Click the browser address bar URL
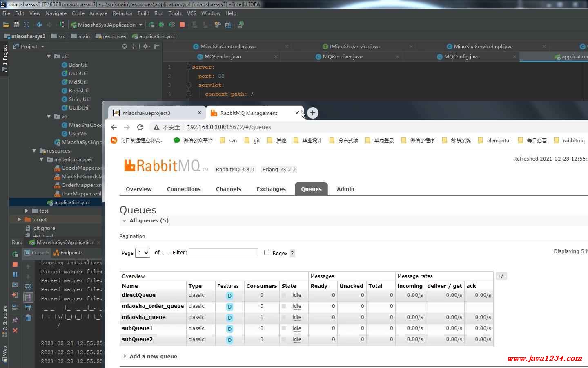The image size is (588, 368). (x=229, y=127)
